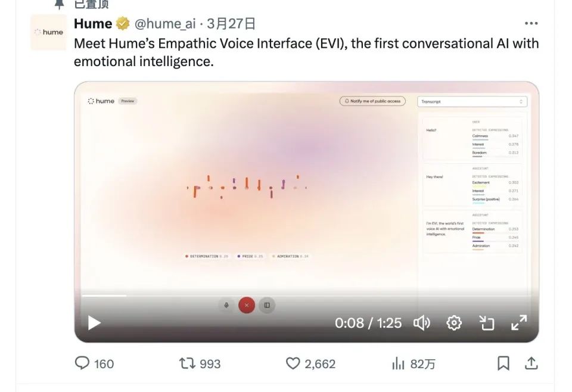
Task: Open video settings gear icon
Action: tap(454, 323)
